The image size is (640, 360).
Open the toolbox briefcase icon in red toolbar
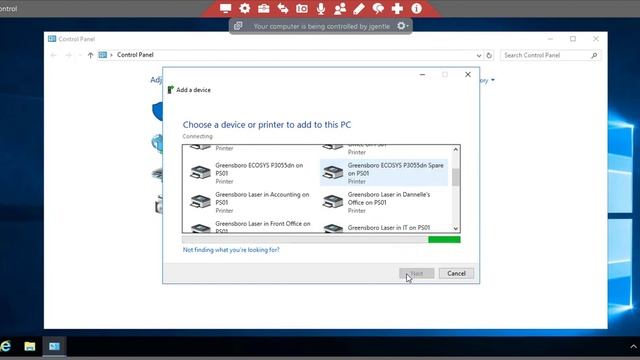pos(264,8)
